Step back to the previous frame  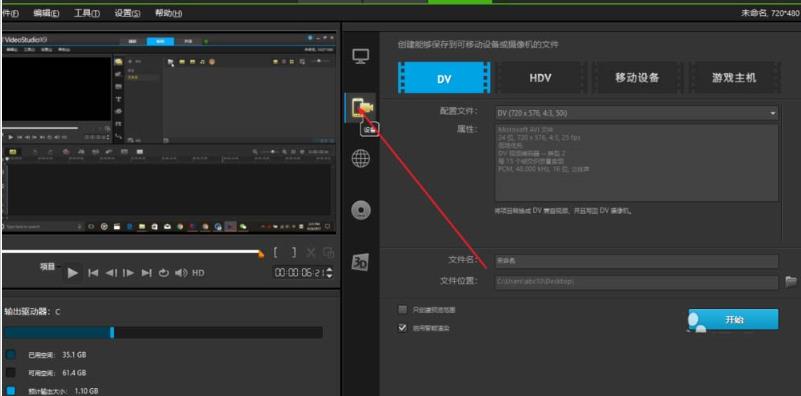(111, 273)
